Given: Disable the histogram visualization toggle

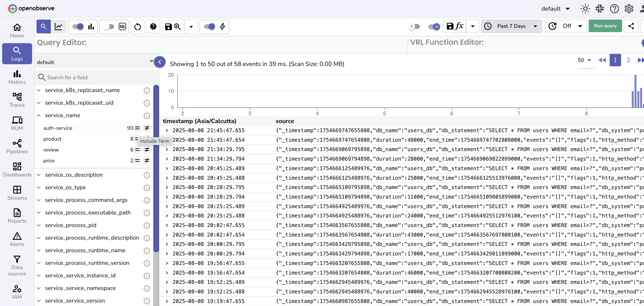Looking at the screenshot, I should point(77,26).
